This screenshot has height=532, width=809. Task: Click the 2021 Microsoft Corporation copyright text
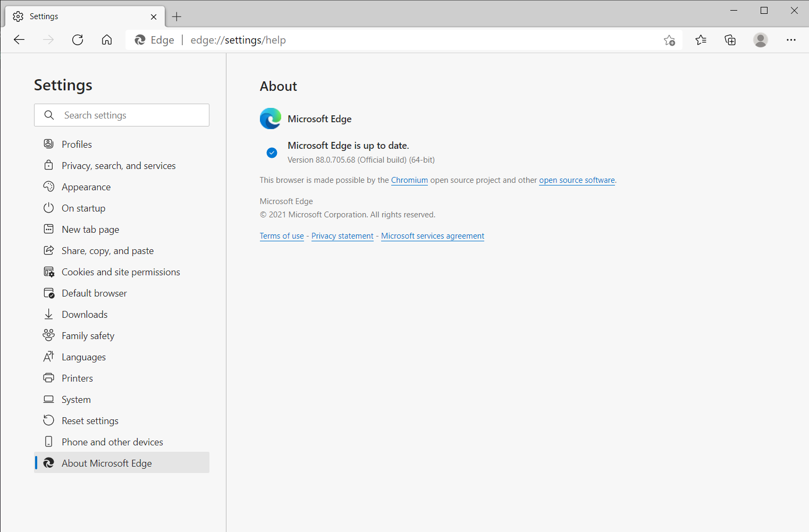348,215
